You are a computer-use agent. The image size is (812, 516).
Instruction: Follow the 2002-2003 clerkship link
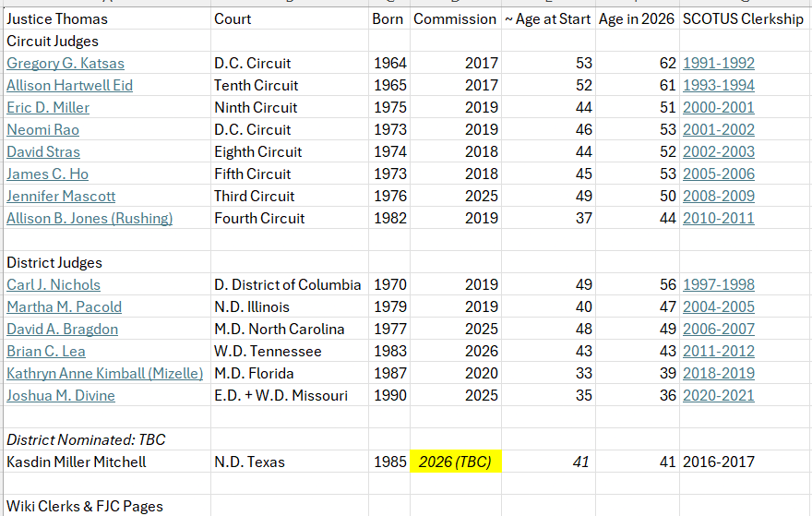pos(719,152)
